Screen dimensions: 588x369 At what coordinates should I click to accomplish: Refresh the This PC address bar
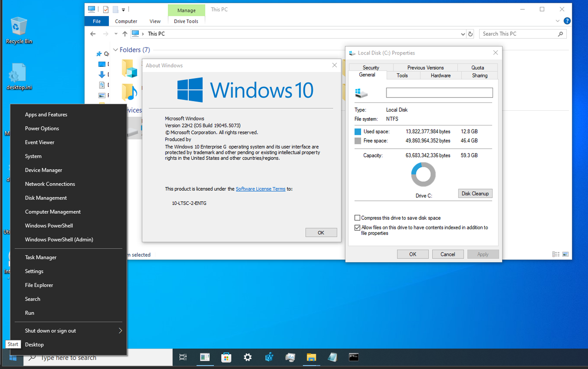(470, 34)
